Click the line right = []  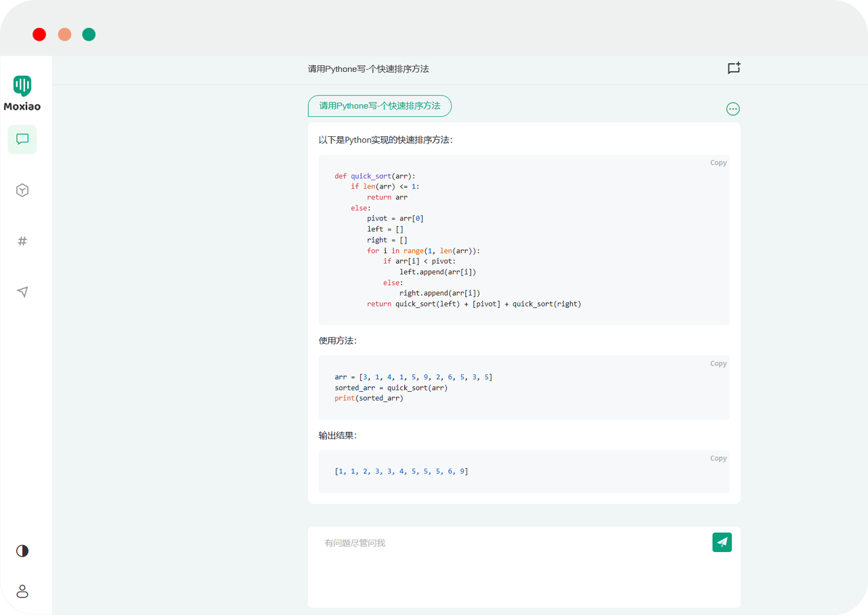[x=387, y=240]
